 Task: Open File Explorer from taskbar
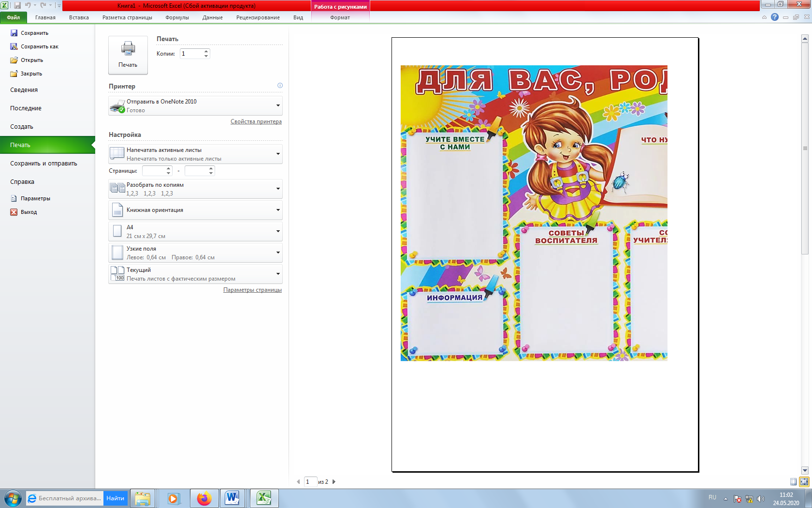[143, 498]
